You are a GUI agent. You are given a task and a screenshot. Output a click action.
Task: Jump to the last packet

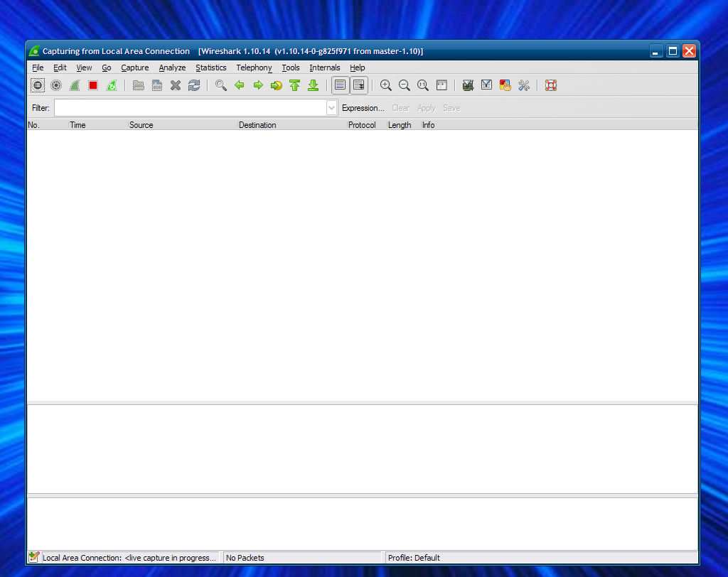(x=314, y=85)
